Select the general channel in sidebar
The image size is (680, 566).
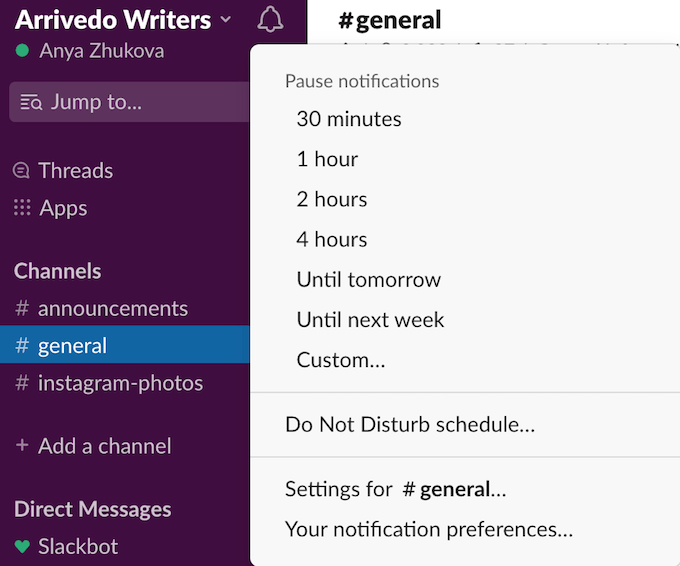click(x=125, y=346)
